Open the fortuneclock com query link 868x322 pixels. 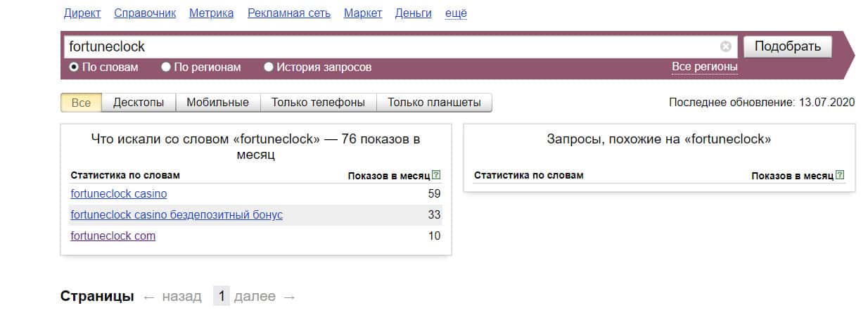pos(113,236)
